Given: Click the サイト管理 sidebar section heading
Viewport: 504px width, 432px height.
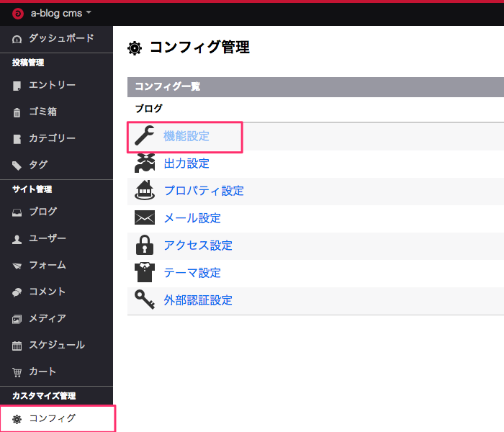Looking at the screenshot, I should (x=32, y=189).
